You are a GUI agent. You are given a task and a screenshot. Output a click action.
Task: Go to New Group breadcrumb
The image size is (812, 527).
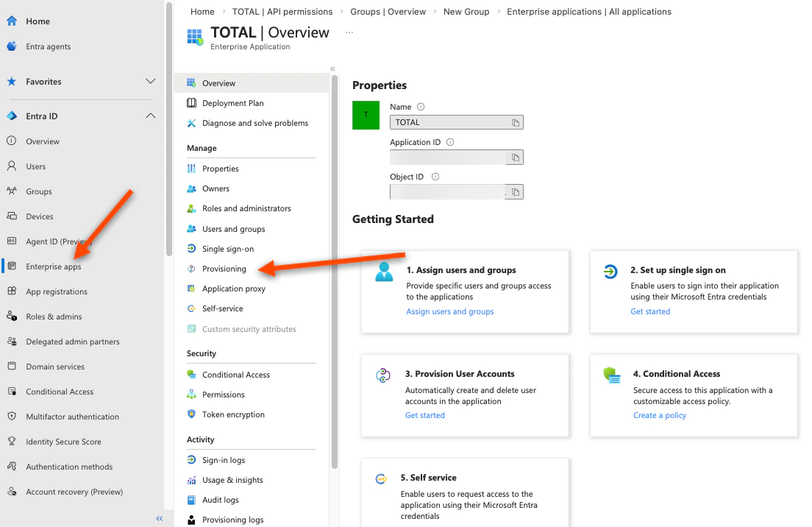pyautogui.click(x=466, y=11)
